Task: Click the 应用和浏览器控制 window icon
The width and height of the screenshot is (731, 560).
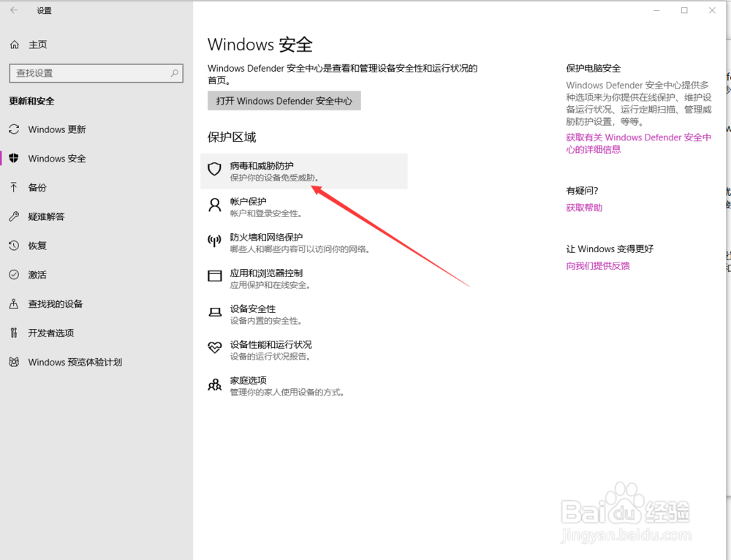Action: pyautogui.click(x=214, y=276)
